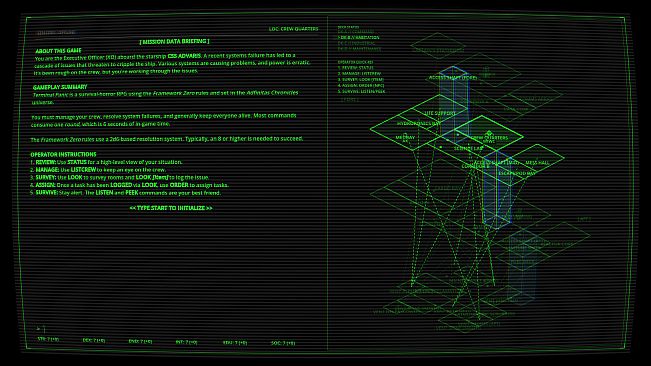Click the LOC: CREW QUARTERS location label

[293, 29]
